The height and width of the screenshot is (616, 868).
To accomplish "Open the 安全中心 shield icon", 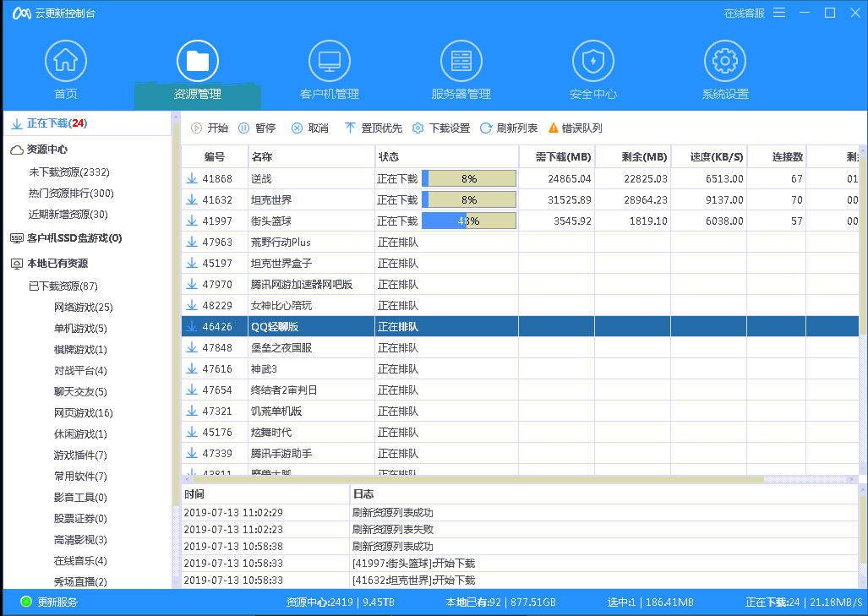I will tap(592, 61).
